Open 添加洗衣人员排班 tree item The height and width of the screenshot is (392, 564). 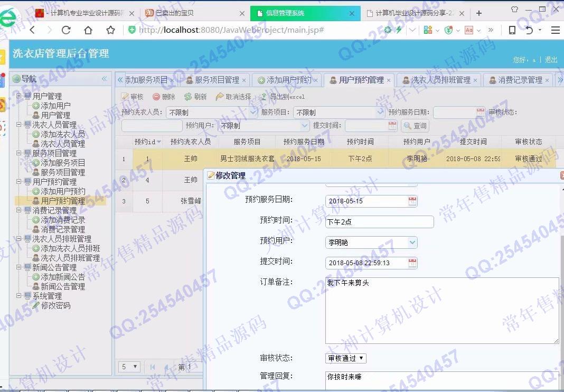(70, 248)
